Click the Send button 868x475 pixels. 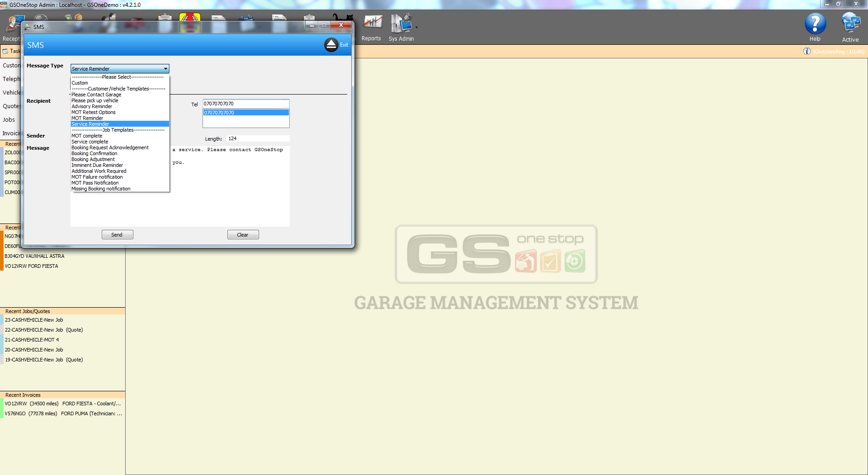[117, 235]
